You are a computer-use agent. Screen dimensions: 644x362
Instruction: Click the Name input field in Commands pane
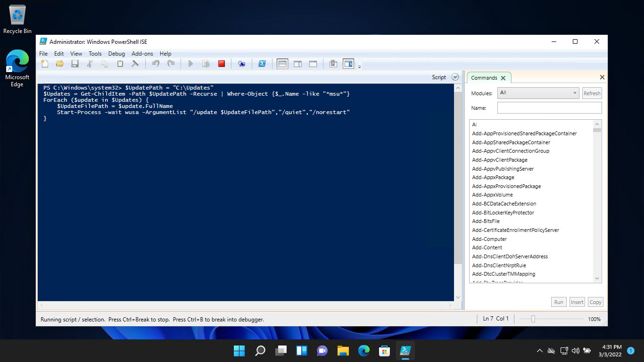(x=549, y=107)
